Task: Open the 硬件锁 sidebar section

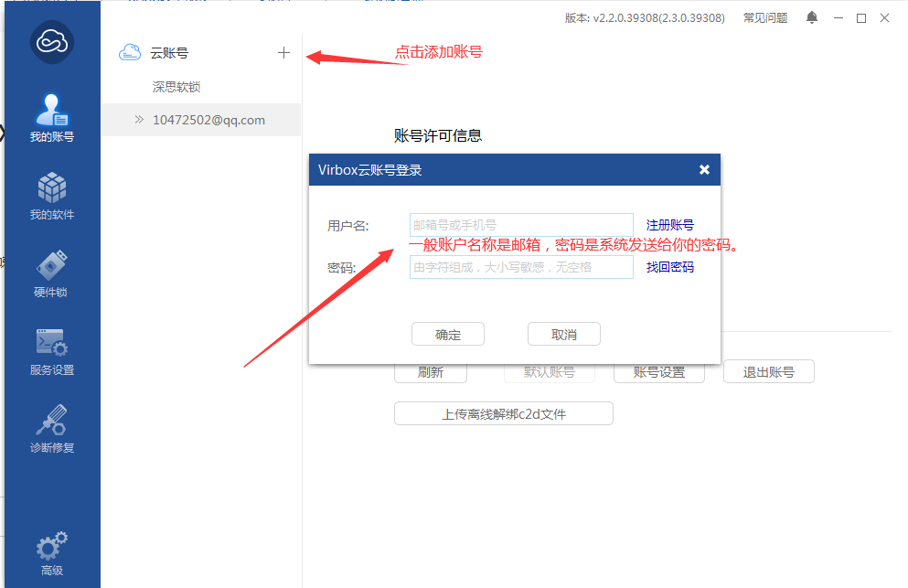Action: point(52,273)
